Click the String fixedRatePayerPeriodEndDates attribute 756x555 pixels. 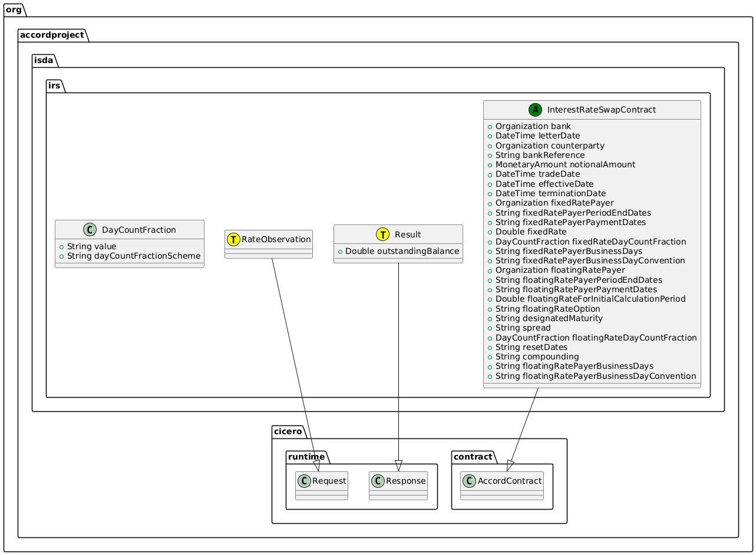573,213
